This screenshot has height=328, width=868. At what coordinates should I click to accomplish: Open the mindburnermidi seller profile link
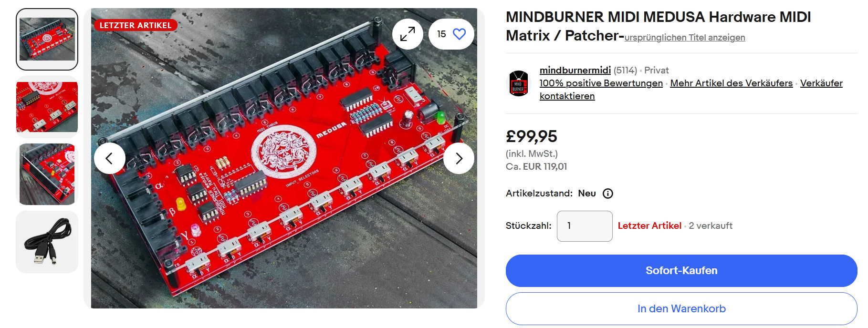point(575,70)
